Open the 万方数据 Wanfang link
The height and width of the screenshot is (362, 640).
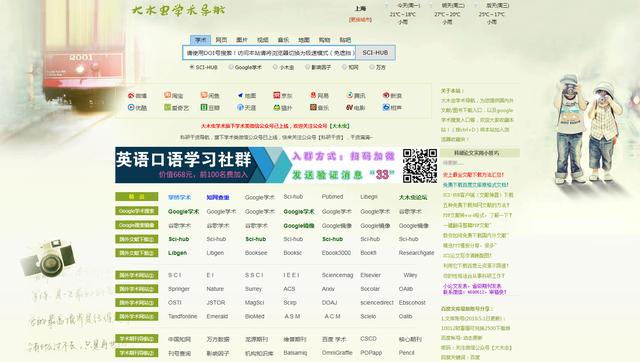coord(218,339)
